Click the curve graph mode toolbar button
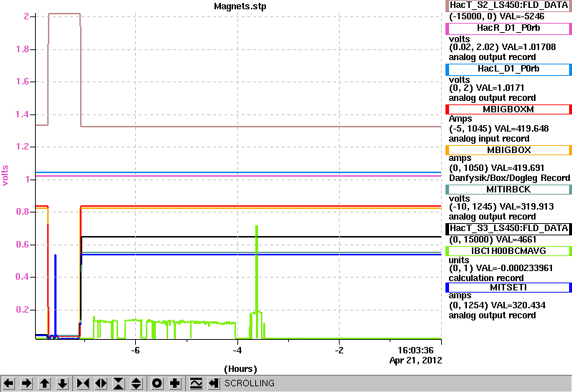Image resolution: width=572 pixels, height=392 pixels. 196,383
